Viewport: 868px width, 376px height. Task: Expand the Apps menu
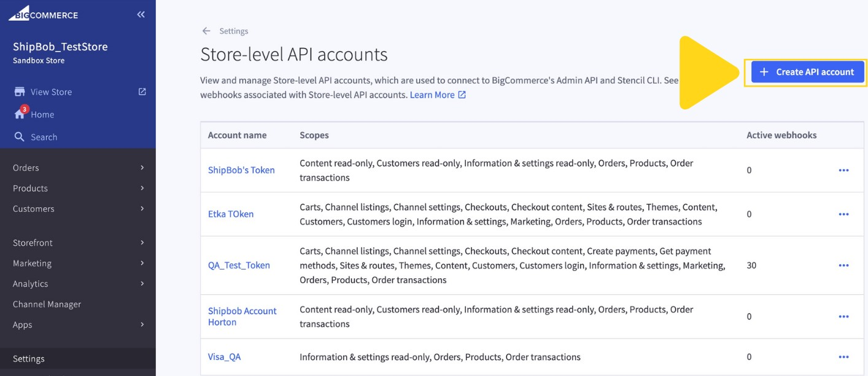(22, 324)
